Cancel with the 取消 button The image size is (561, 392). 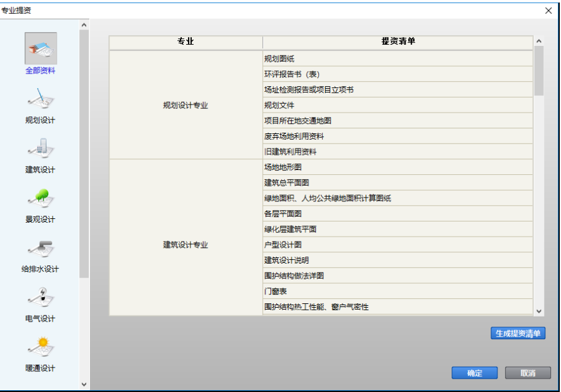528,373
